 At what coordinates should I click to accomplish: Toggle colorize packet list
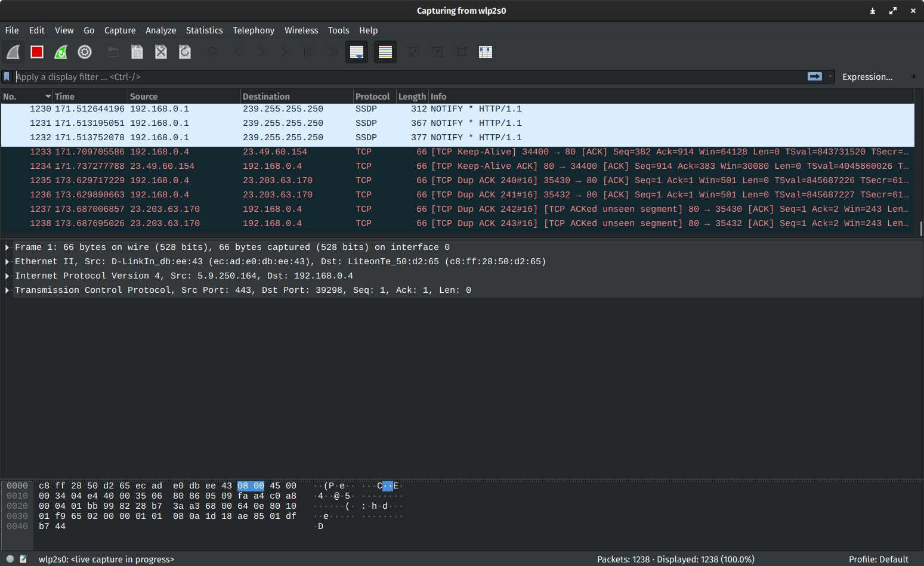pyautogui.click(x=385, y=52)
